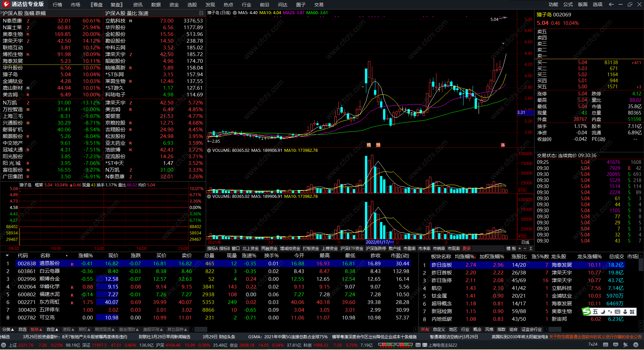Expand the 基金理财 menu tab
This screenshot has width=644, height=350.
[129, 330]
